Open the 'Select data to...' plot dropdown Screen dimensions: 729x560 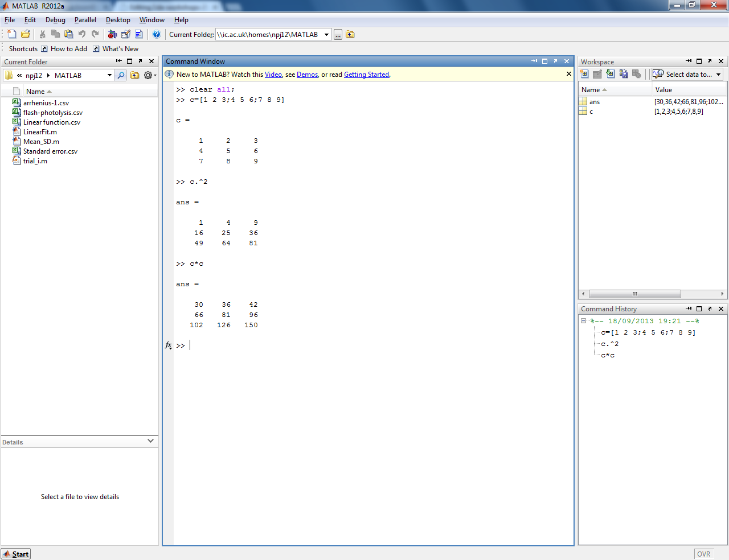(x=718, y=75)
